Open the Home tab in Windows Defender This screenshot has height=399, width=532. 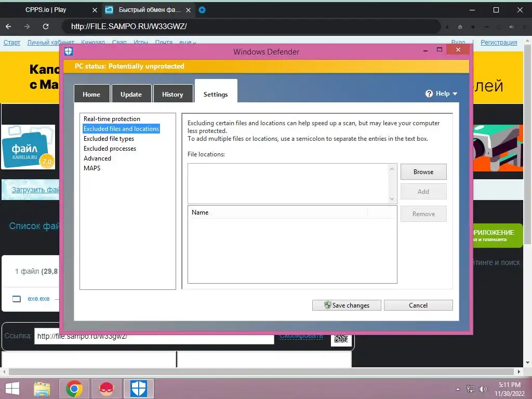click(x=91, y=94)
